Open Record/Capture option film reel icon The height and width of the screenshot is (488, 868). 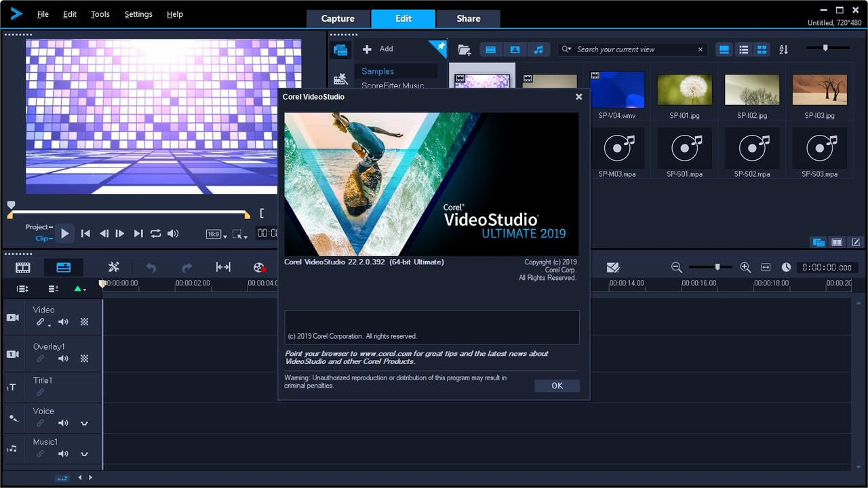tap(259, 268)
